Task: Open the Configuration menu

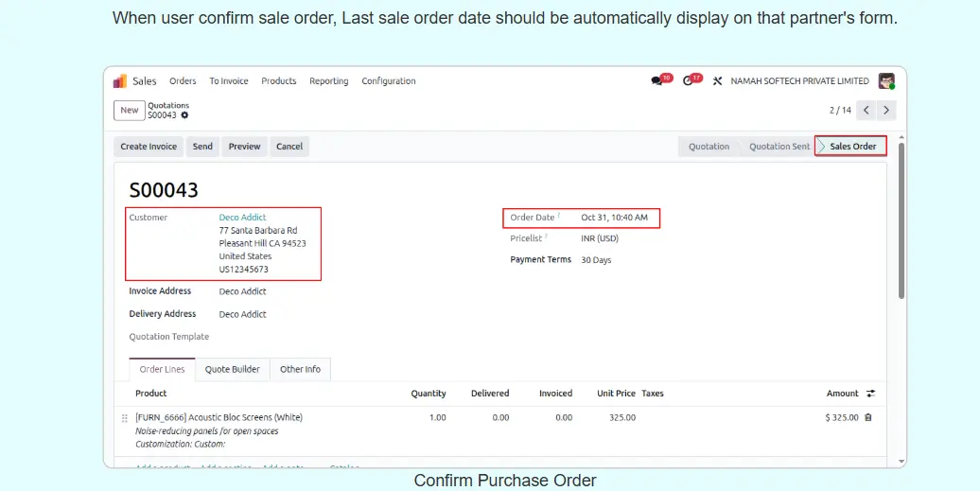Action: (x=388, y=81)
